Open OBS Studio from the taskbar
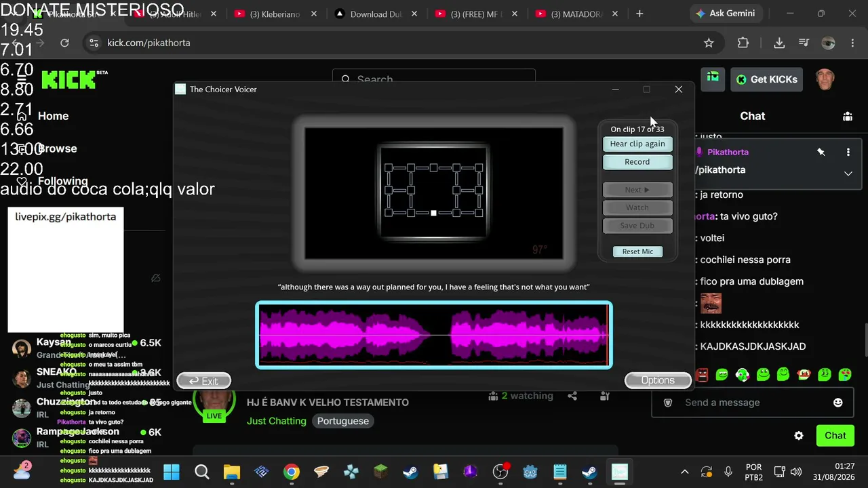Viewport: 868px width, 488px height. pyautogui.click(x=500, y=472)
